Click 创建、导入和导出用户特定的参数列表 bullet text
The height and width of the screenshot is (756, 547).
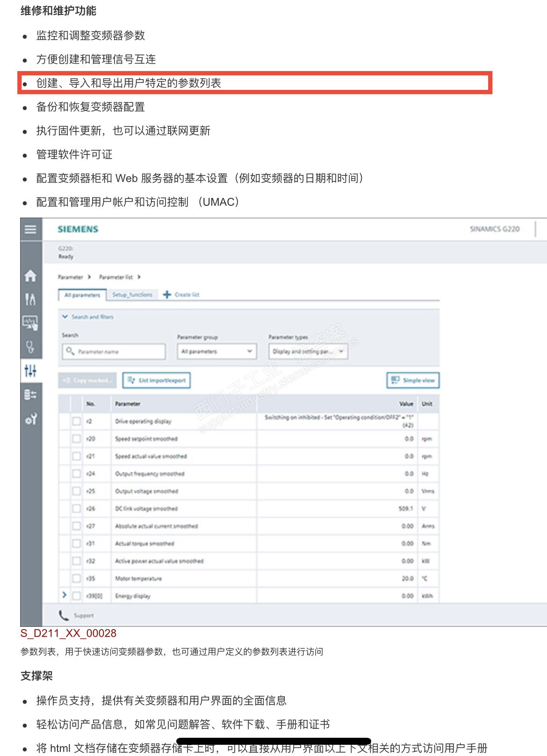click(x=129, y=83)
